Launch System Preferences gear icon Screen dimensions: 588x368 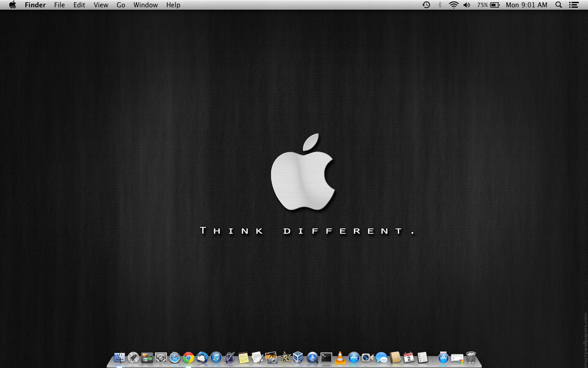(161, 357)
